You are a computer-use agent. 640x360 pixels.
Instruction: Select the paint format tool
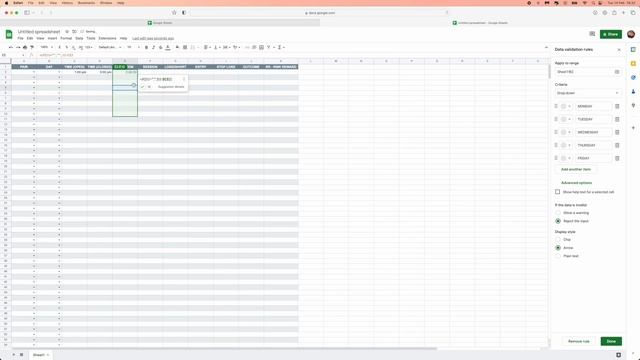click(x=32, y=47)
